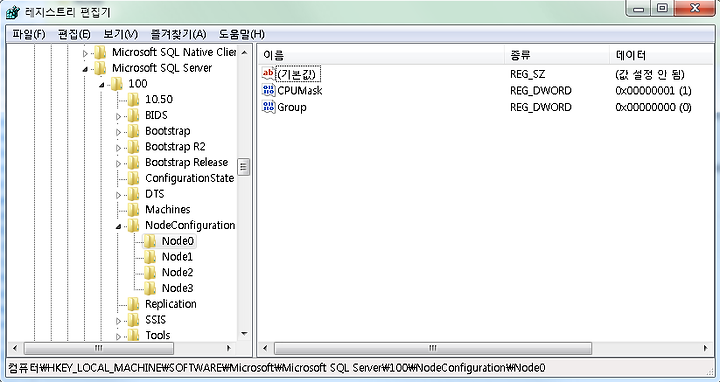Click the Machines folder icon
The image size is (720, 382).
[x=133, y=209]
